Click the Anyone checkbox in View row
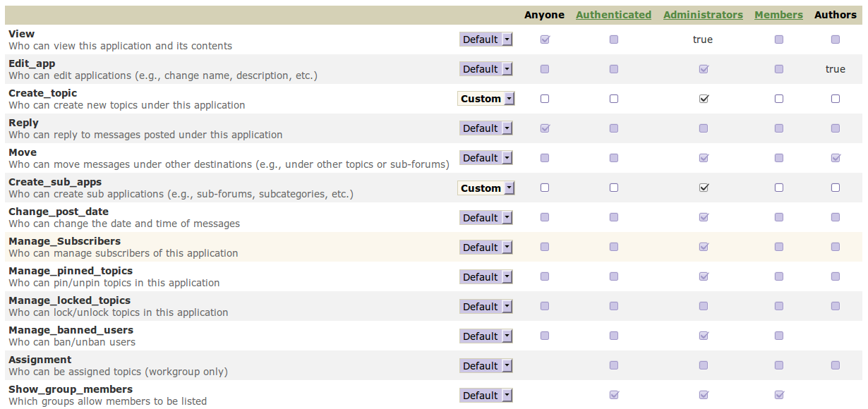 [x=545, y=39]
